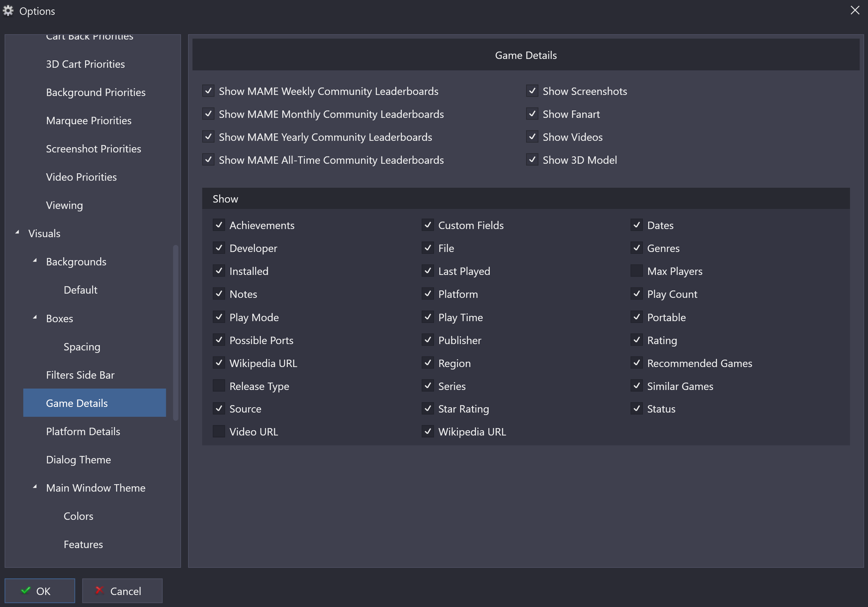
Task: Select Spacing under Boxes
Action: coord(82,347)
